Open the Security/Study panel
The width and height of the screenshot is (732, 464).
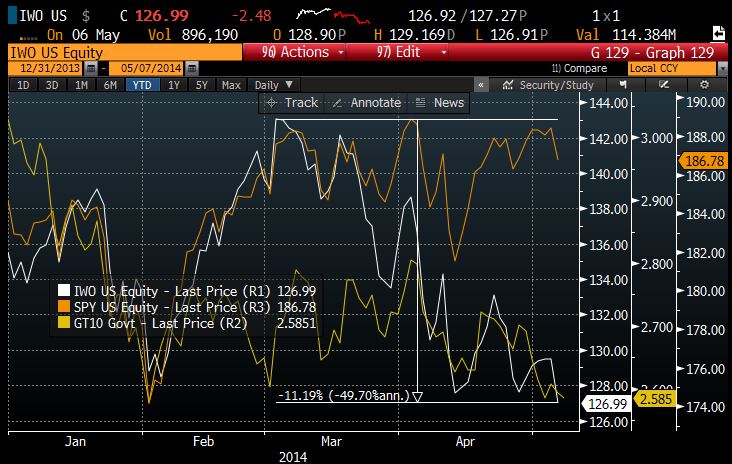click(548, 85)
